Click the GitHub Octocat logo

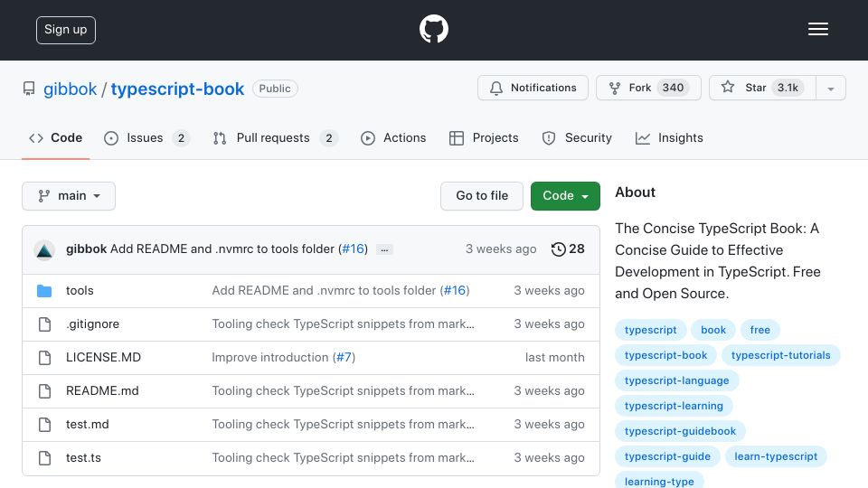click(x=433, y=29)
